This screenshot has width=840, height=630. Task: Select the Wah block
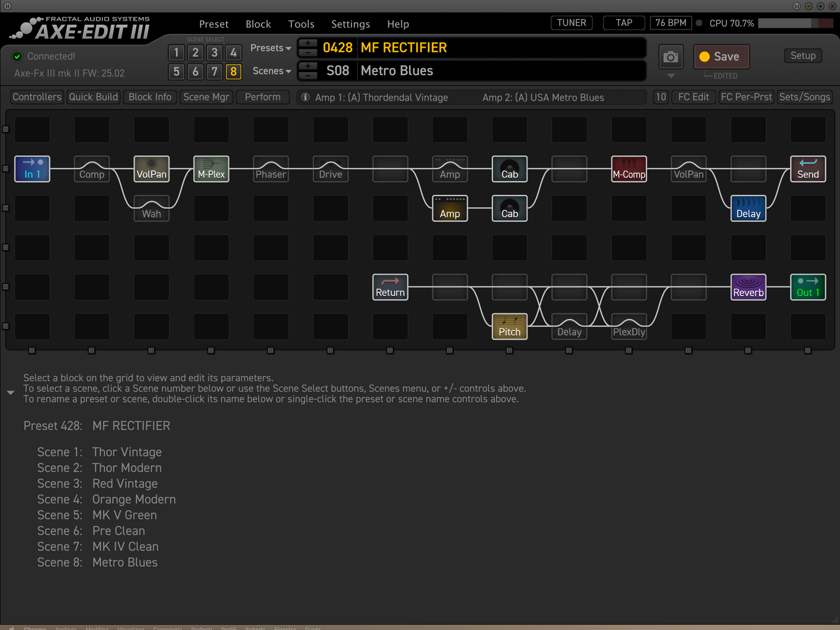tap(152, 208)
